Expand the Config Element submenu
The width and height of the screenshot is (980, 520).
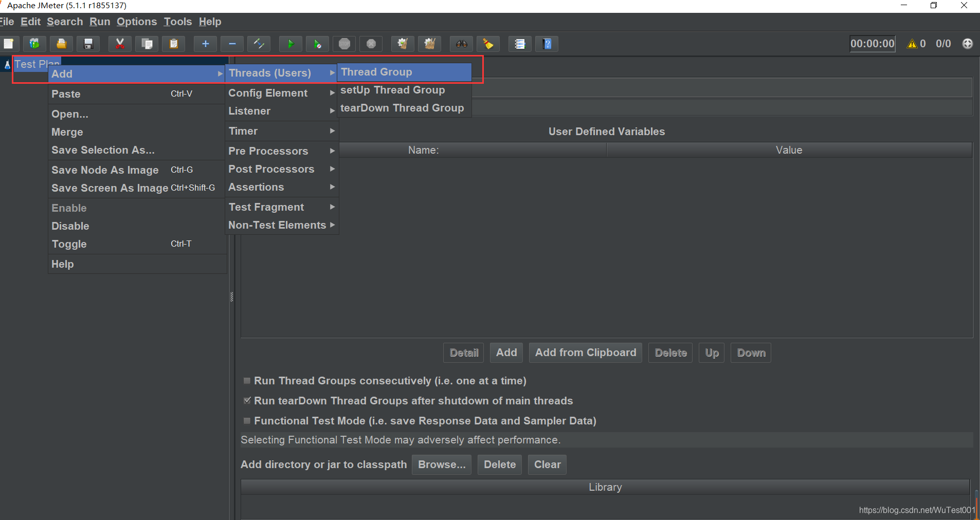[282, 93]
